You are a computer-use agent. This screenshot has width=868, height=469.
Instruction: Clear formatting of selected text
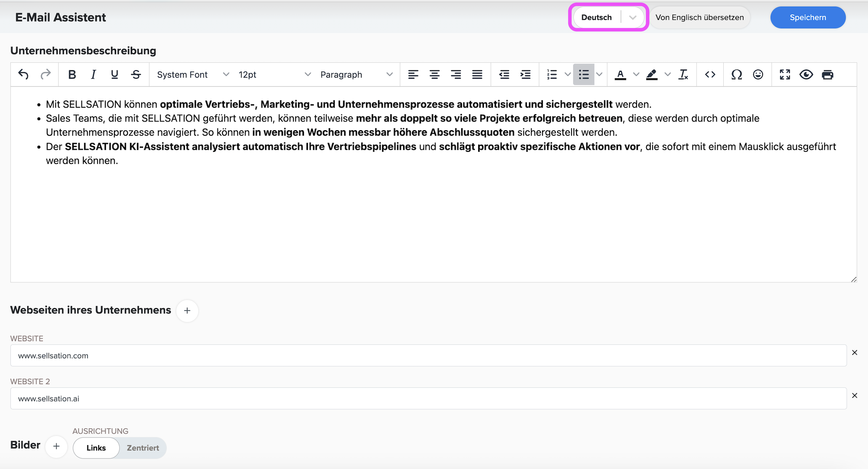pyautogui.click(x=683, y=74)
